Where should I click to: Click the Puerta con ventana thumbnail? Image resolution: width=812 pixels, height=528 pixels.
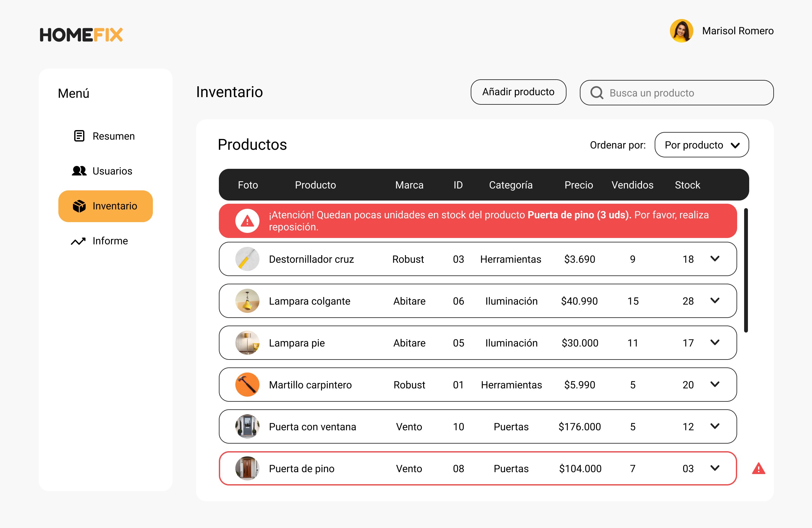coord(247,427)
